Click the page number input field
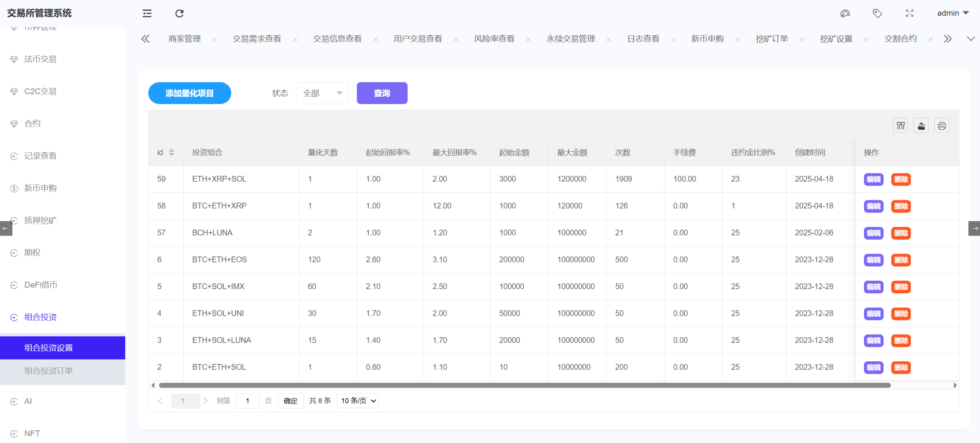 248,401
